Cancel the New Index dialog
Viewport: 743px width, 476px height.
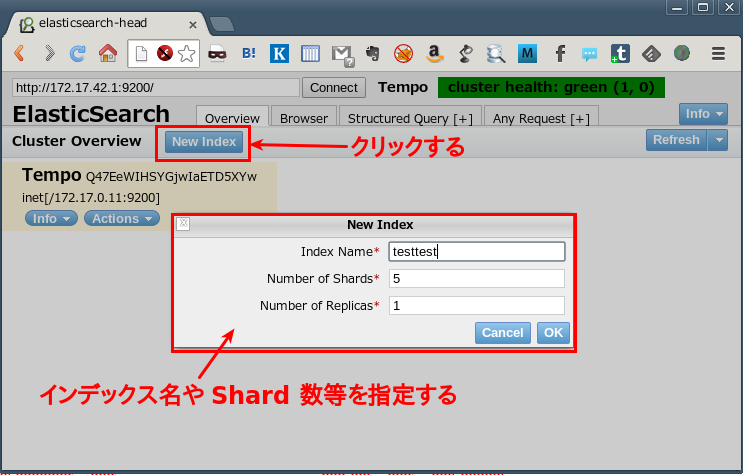pyautogui.click(x=503, y=333)
